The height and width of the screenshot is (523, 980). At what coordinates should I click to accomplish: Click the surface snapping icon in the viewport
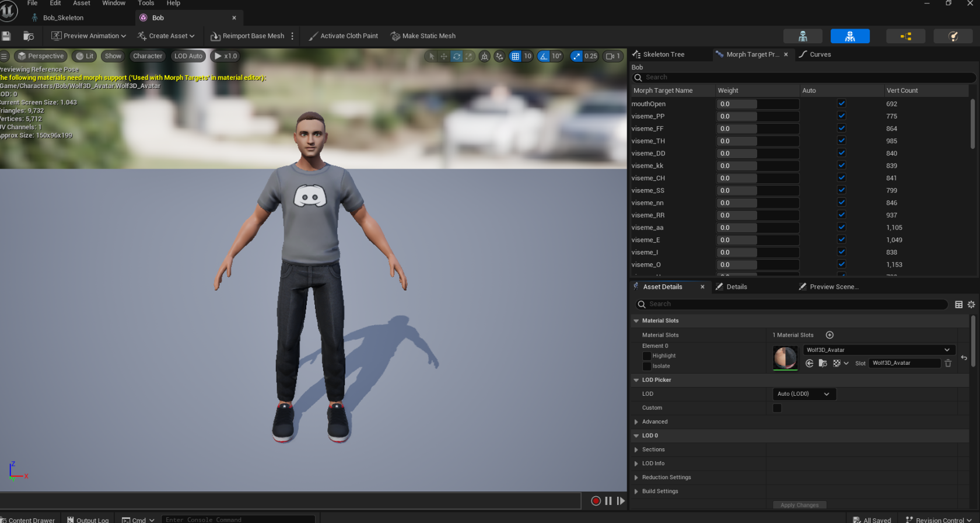tap(499, 56)
